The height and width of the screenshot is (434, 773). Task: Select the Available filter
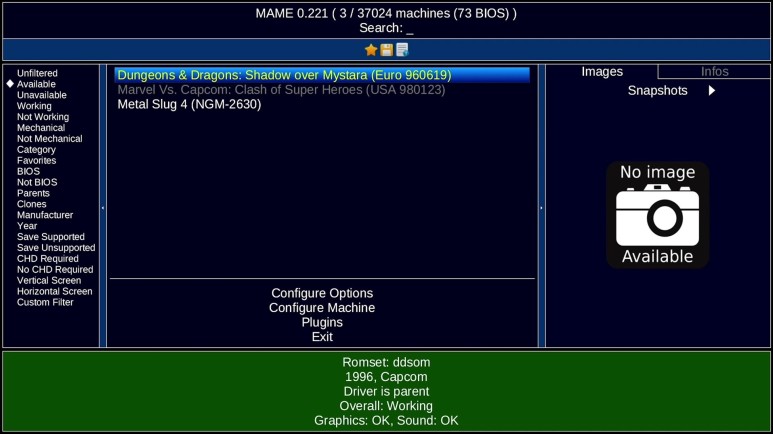point(36,84)
